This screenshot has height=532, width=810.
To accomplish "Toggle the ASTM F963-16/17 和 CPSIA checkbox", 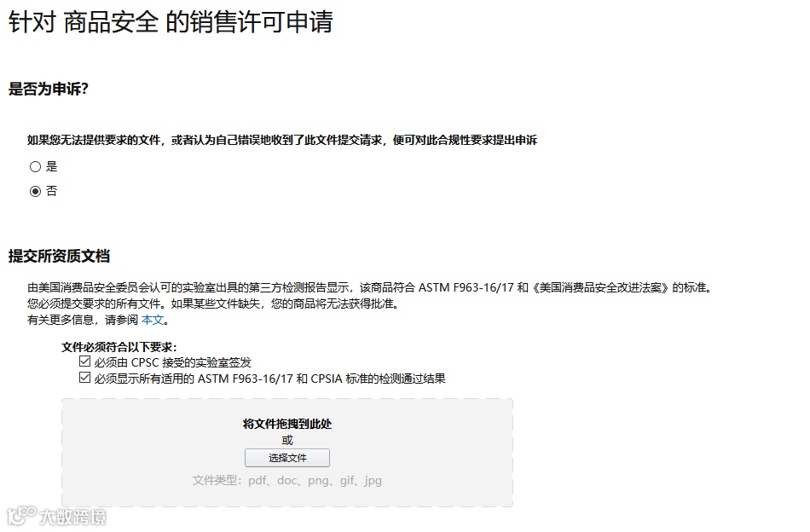I will (x=84, y=378).
